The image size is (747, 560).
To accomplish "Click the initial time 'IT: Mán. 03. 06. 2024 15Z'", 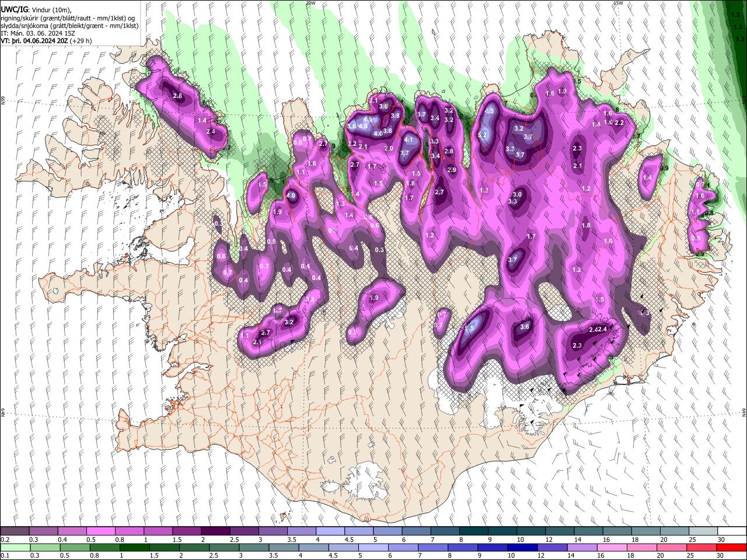I will [x=38, y=34].
